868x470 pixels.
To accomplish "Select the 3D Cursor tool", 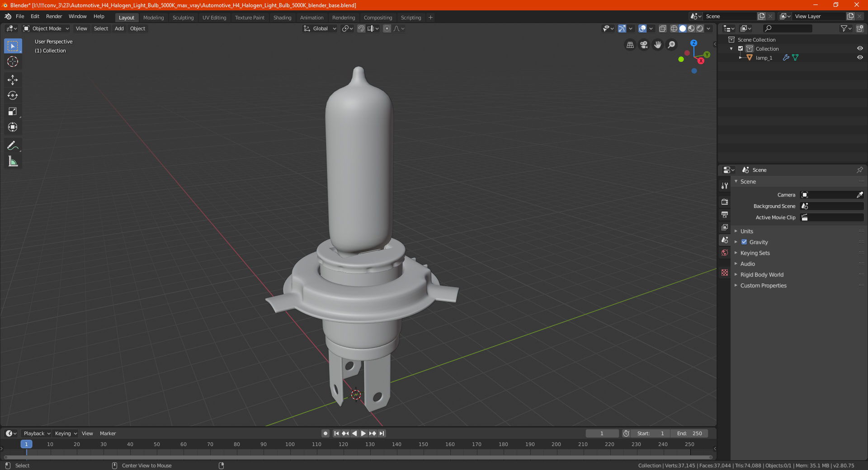I will tap(13, 61).
